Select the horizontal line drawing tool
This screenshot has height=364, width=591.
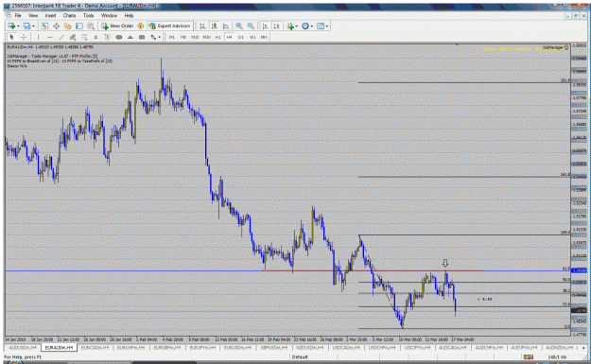50,37
